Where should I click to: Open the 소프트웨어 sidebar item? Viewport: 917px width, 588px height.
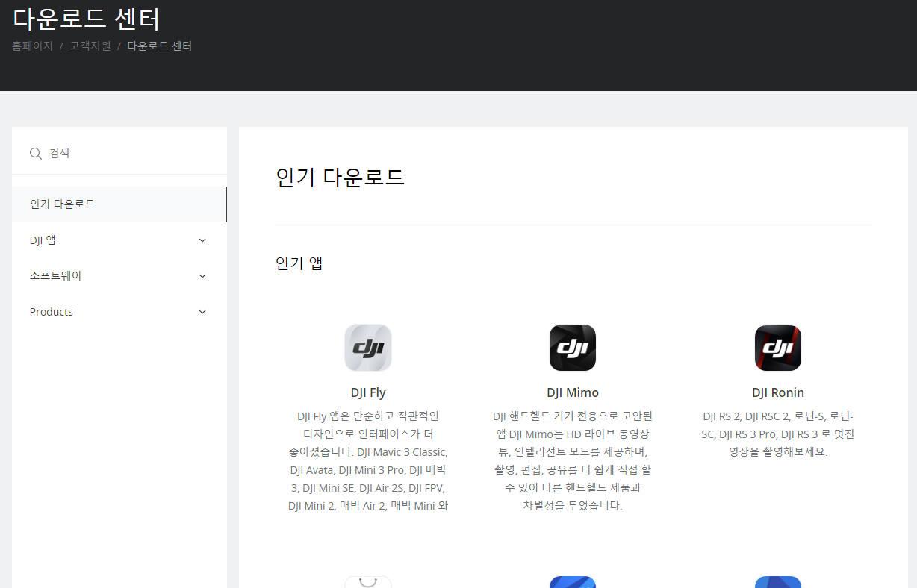coord(119,276)
